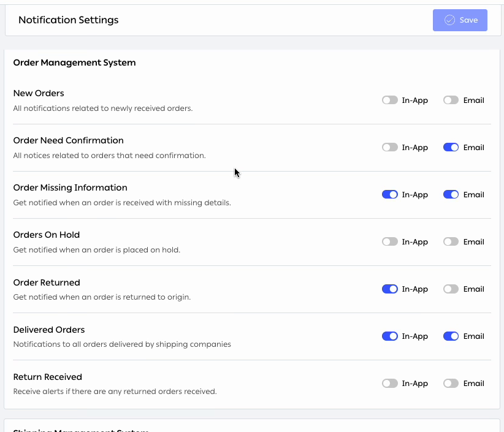The width and height of the screenshot is (504, 432).
Task: Click the Order Missing Information label
Action: point(70,188)
